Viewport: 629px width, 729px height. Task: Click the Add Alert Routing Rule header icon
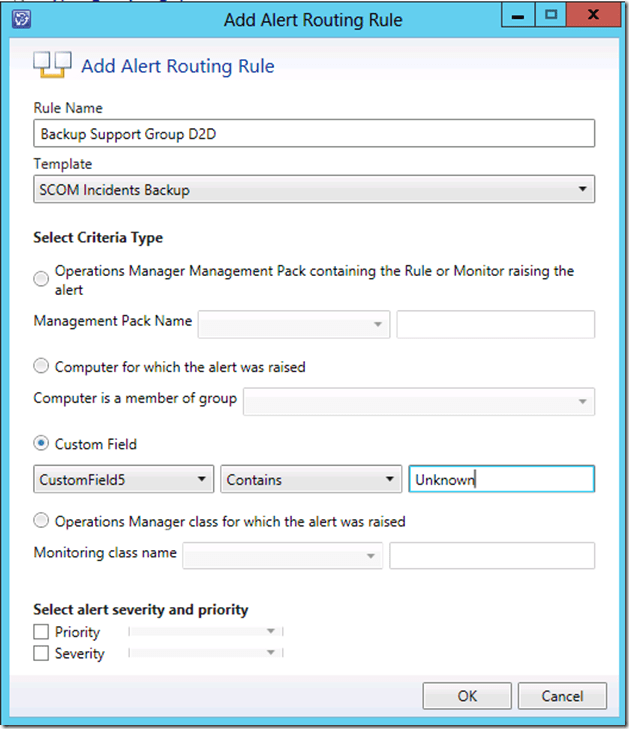(x=51, y=65)
